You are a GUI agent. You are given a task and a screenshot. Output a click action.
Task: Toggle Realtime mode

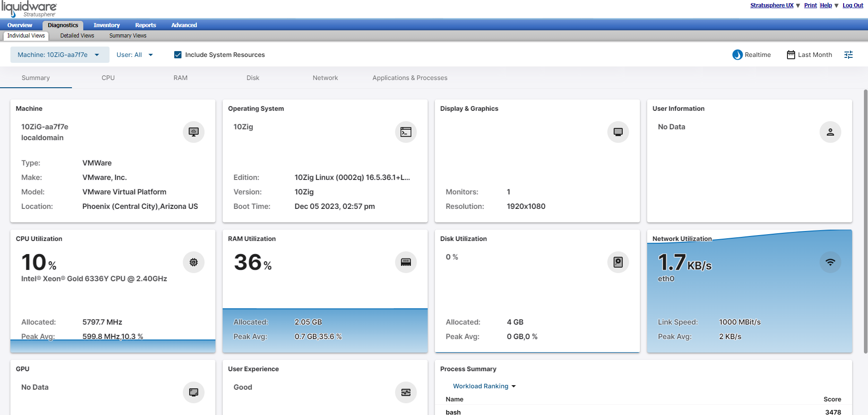click(752, 55)
